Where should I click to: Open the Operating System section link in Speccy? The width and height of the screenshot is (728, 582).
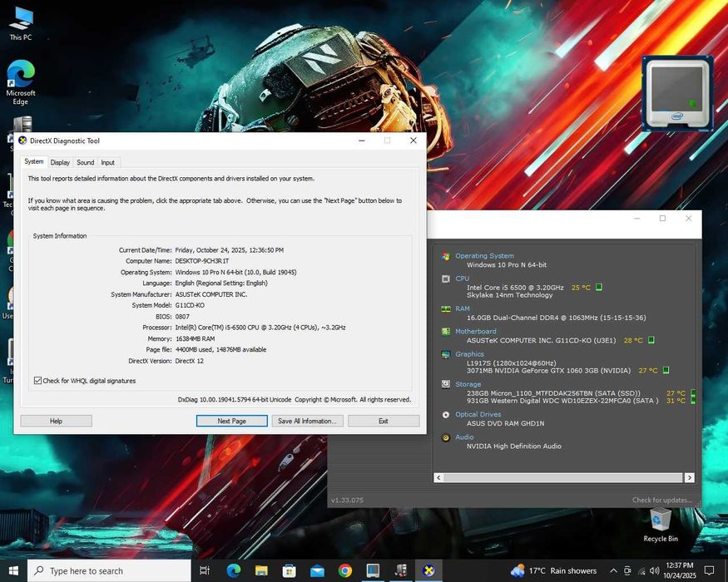484,256
